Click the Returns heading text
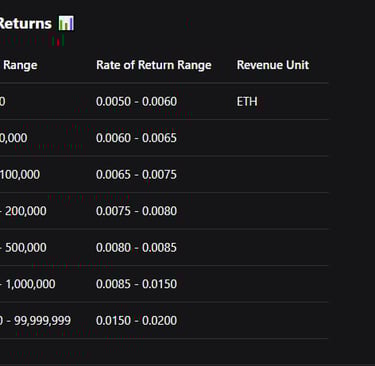 coord(26,24)
